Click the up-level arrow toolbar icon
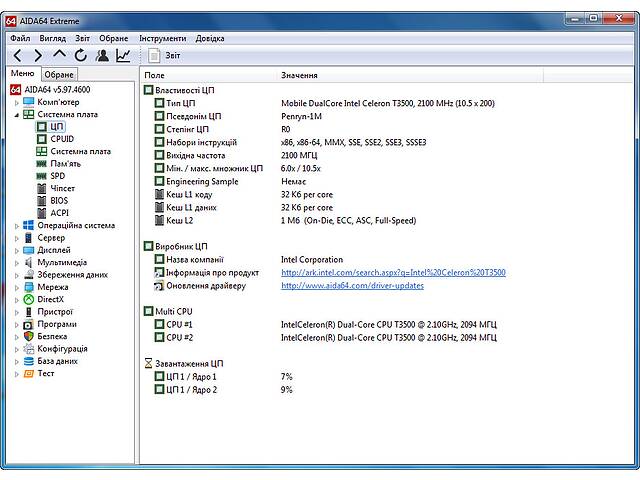The width and height of the screenshot is (640, 480). pos(59,55)
